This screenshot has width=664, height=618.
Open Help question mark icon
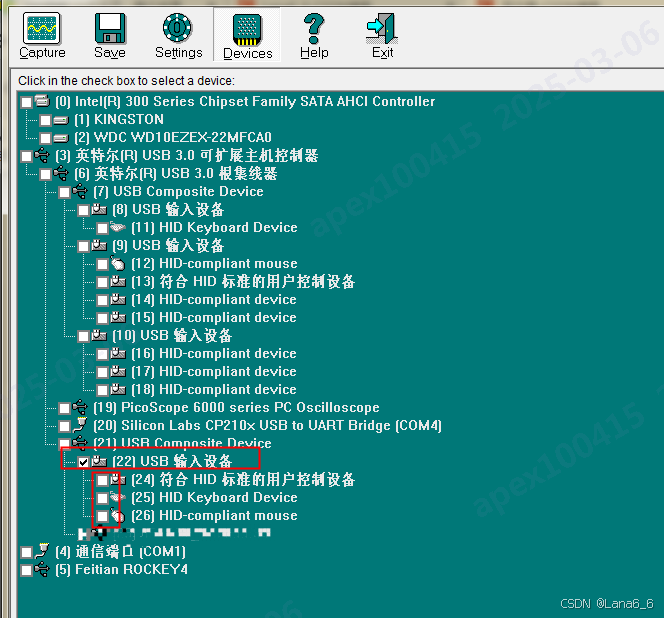(x=314, y=28)
